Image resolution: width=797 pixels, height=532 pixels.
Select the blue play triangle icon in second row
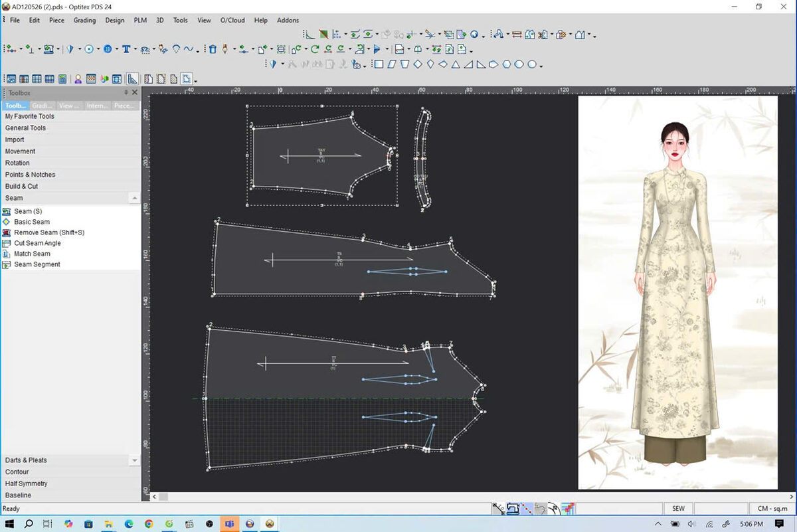[376, 49]
